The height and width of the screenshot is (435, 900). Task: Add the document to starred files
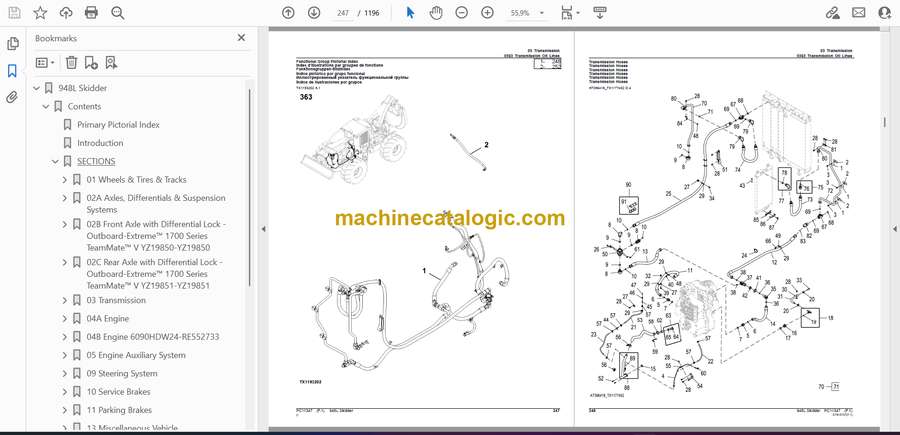(x=40, y=13)
